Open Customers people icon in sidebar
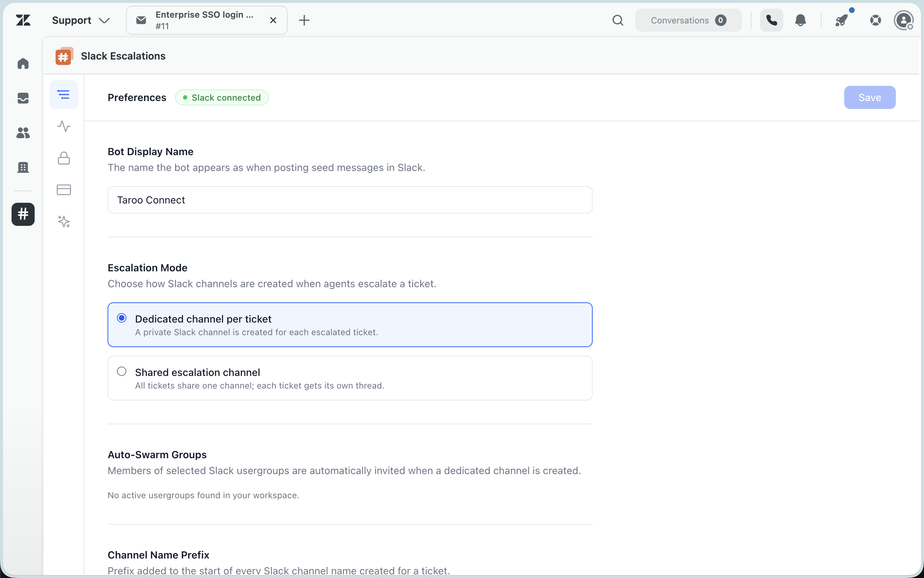This screenshot has height=578, width=924. point(23,133)
